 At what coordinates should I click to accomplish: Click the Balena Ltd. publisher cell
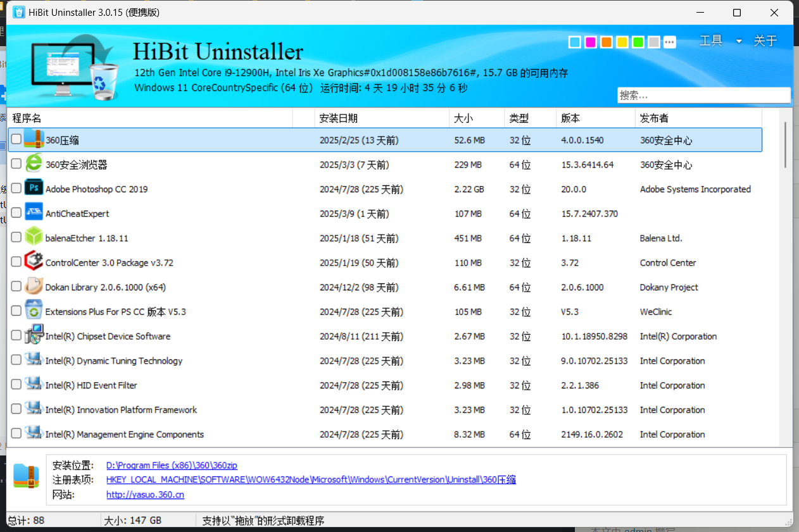[x=661, y=238]
